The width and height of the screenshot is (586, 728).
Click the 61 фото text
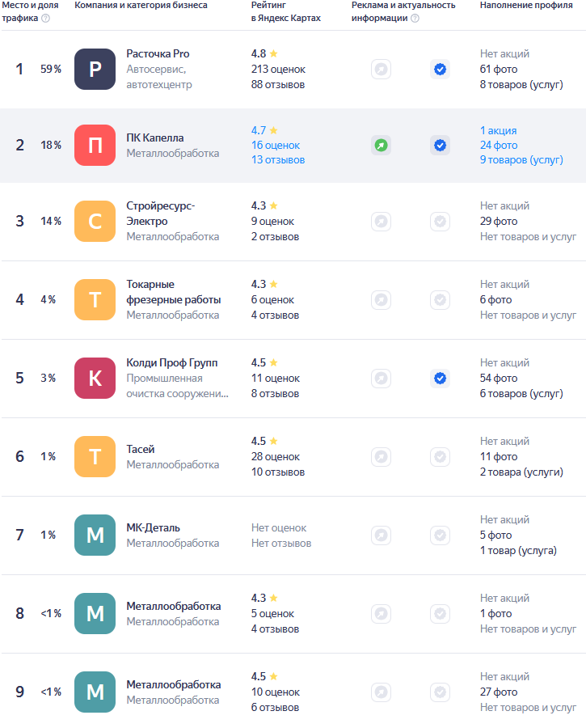(x=499, y=70)
